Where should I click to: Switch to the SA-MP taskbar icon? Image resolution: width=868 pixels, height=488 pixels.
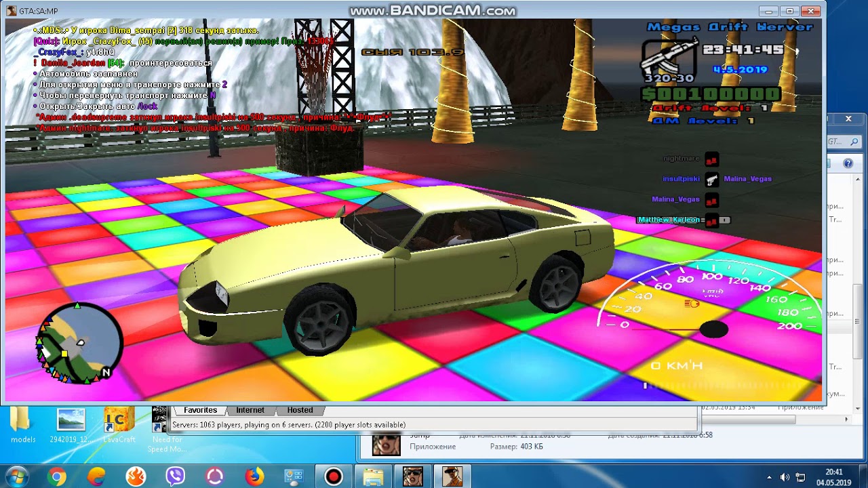(452, 476)
